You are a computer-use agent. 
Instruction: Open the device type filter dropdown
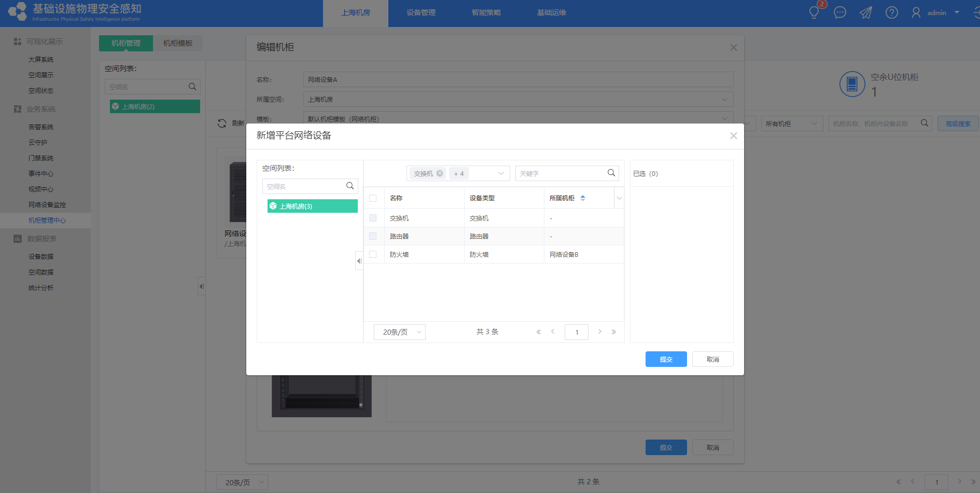(501, 173)
